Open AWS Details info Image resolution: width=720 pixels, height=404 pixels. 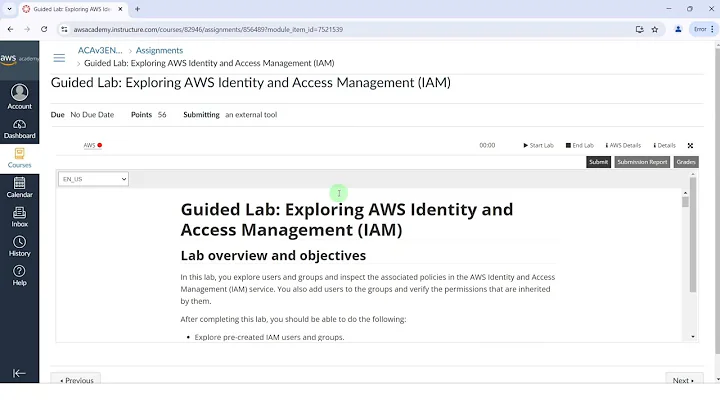click(623, 145)
